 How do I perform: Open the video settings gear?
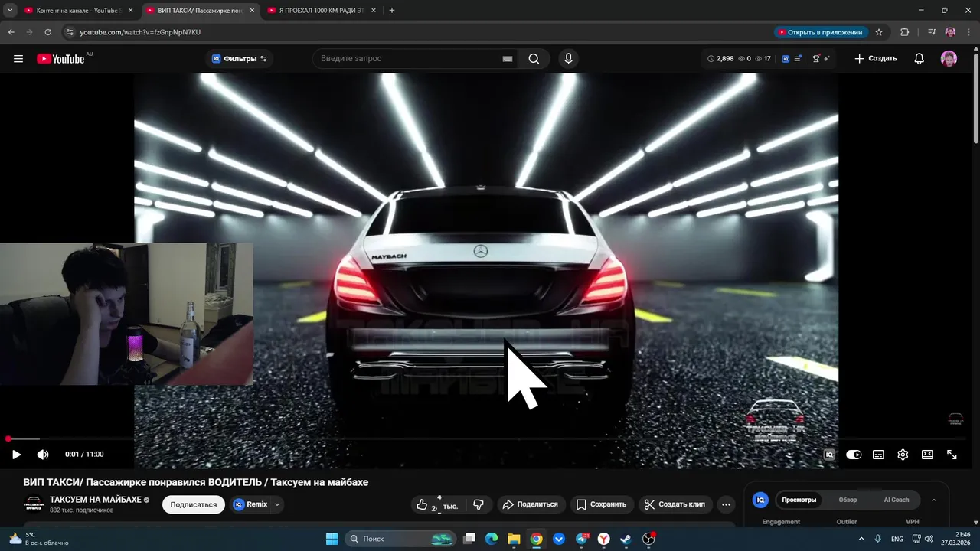click(903, 455)
